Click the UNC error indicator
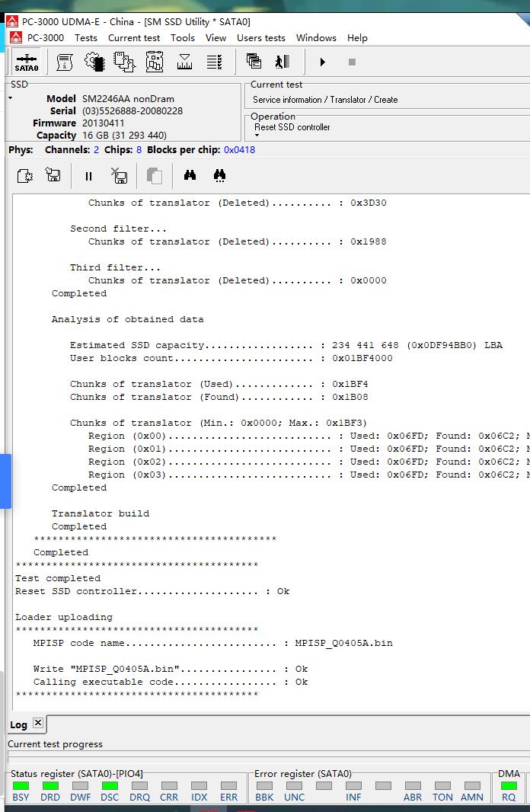The image size is (530, 812). click(x=294, y=785)
